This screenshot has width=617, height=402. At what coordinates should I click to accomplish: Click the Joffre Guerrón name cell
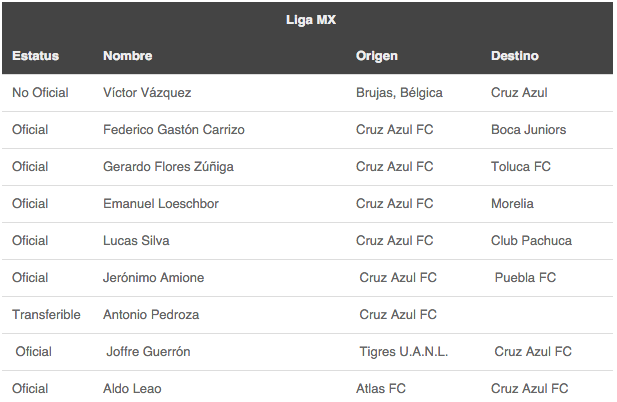(148, 352)
